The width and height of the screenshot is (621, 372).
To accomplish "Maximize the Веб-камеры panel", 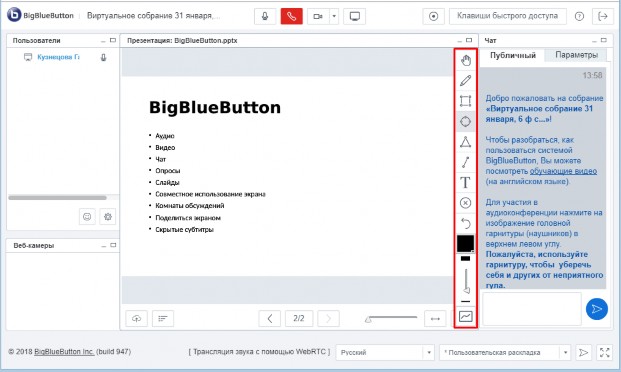I will pos(113,245).
